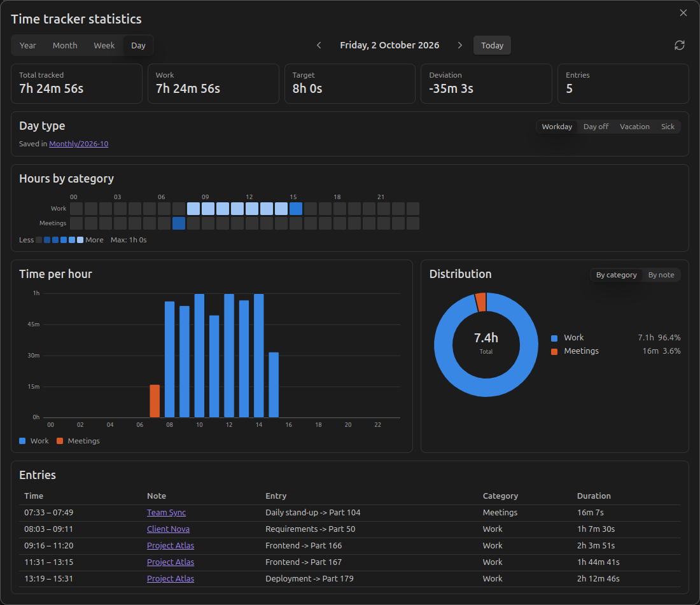The width and height of the screenshot is (700, 605).
Task: Switch to Year view tab
Action: (27, 46)
